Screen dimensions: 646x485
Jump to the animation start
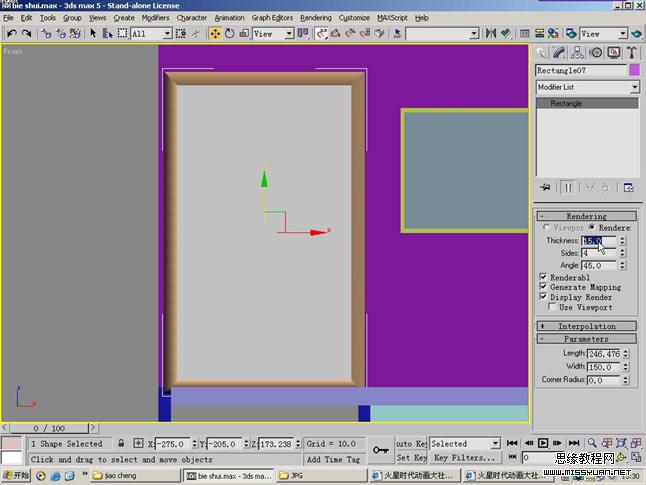512,443
